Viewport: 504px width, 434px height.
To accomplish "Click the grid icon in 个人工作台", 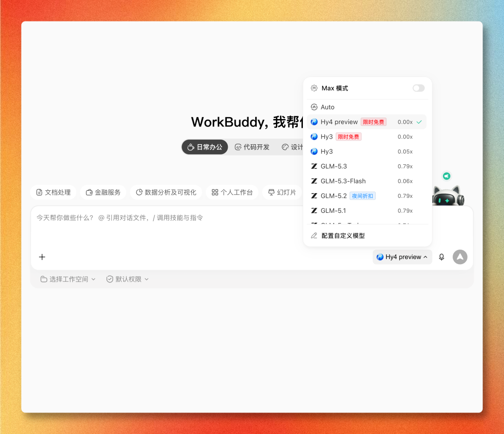I will (215, 192).
